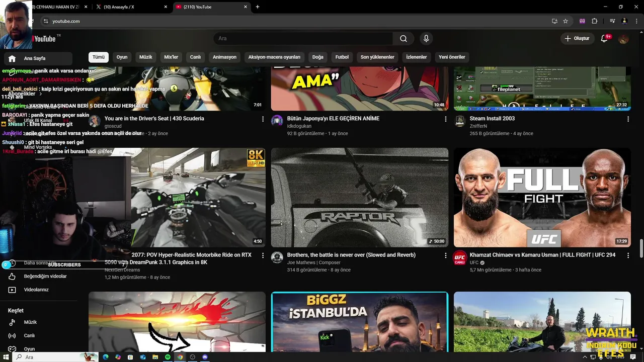Image resolution: width=644 pixels, height=362 pixels.
Task: Select the 'Oyun' filter chip
Action: click(x=122, y=57)
